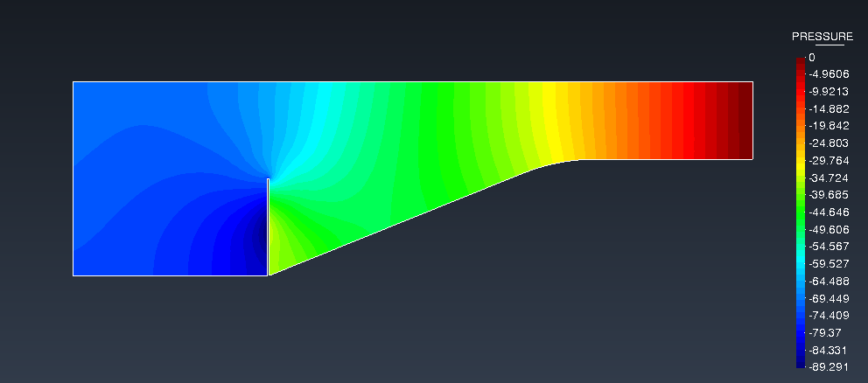Click the vertical white baffle wall in the domain
868x383 pixels.
tap(268, 226)
